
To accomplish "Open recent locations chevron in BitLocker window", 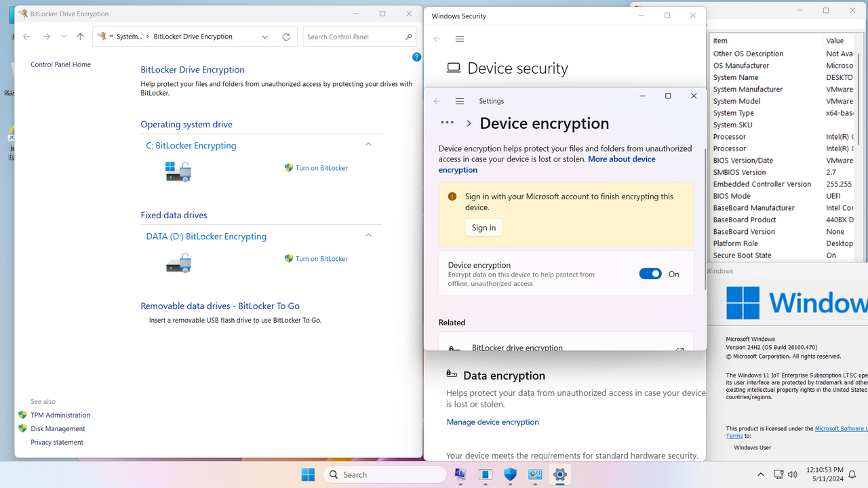I will [64, 37].
